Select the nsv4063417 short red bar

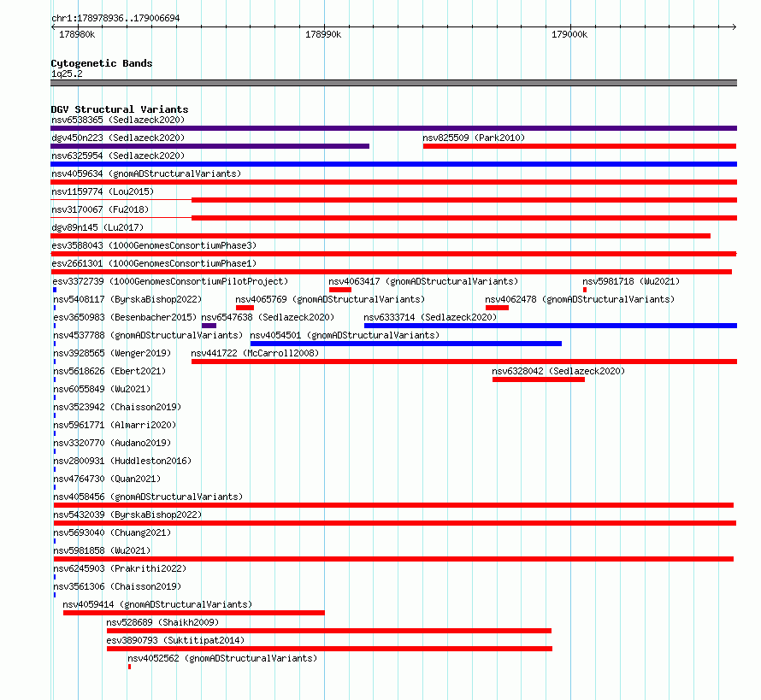pyautogui.click(x=340, y=290)
